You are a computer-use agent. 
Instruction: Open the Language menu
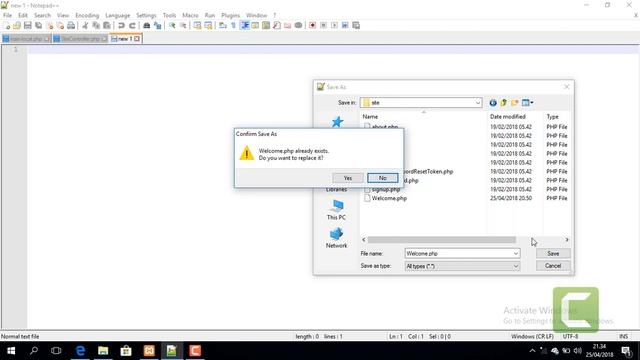click(118, 15)
